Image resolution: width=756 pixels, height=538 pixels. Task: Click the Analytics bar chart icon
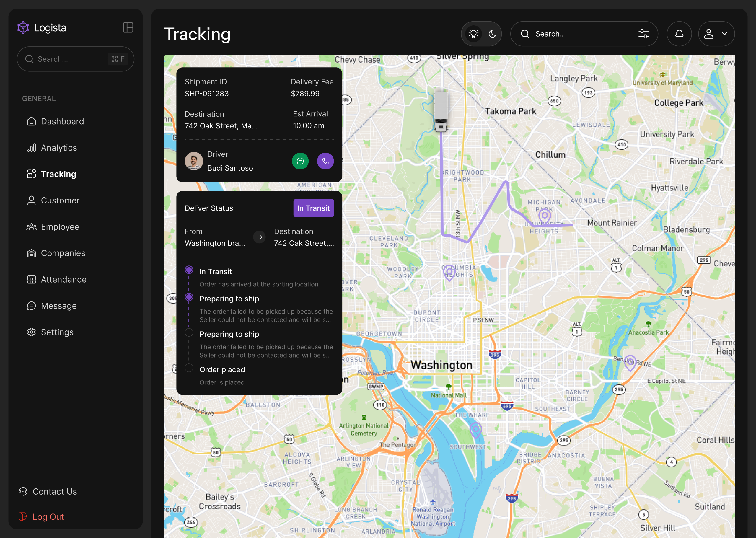(32, 148)
